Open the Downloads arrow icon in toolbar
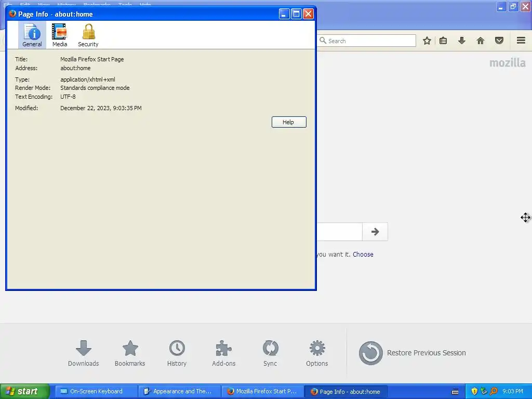532x399 pixels. click(462, 41)
